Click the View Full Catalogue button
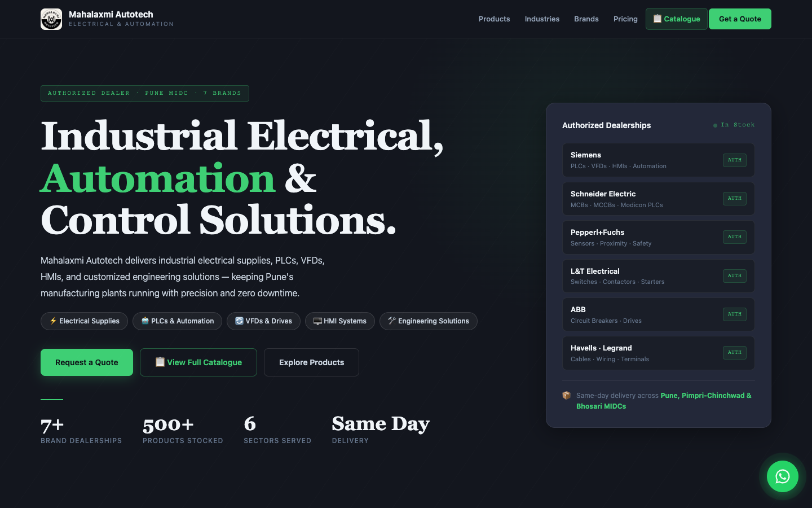The width and height of the screenshot is (812, 508). [198, 362]
